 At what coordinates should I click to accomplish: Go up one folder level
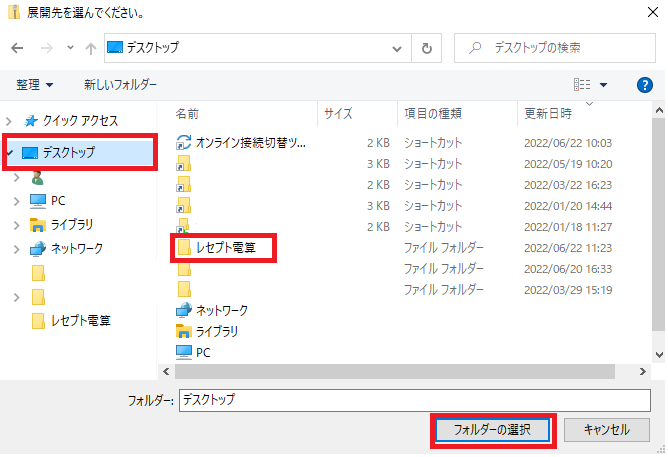pyautogui.click(x=90, y=49)
